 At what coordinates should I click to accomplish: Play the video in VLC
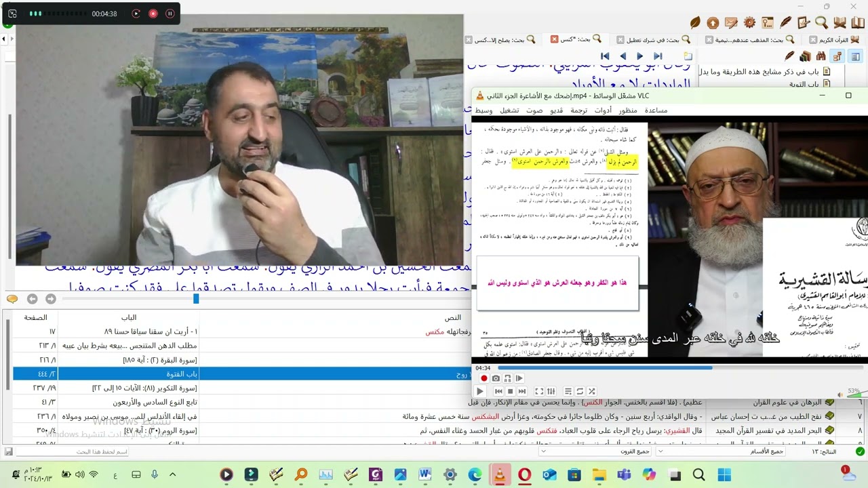click(x=479, y=391)
